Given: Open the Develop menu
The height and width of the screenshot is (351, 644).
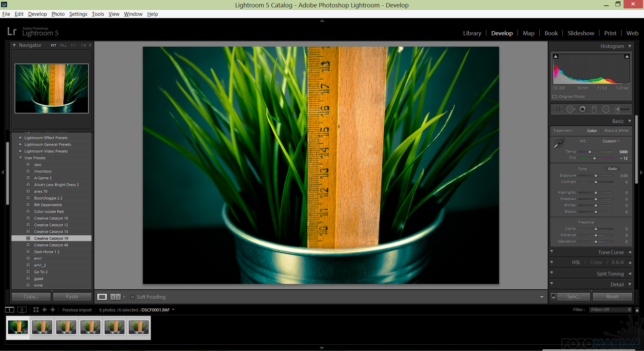Looking at the screenshot, I should [x=37, y=14].
